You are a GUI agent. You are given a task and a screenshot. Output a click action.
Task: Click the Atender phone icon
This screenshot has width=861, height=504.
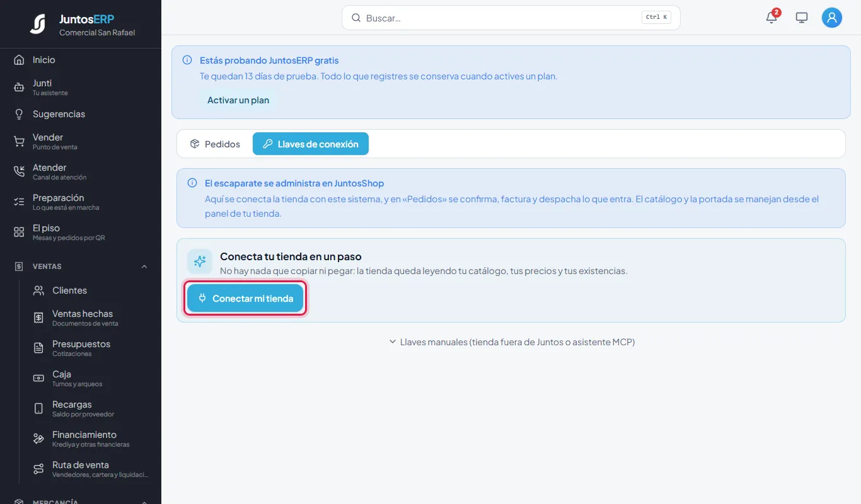coord(19,172)
